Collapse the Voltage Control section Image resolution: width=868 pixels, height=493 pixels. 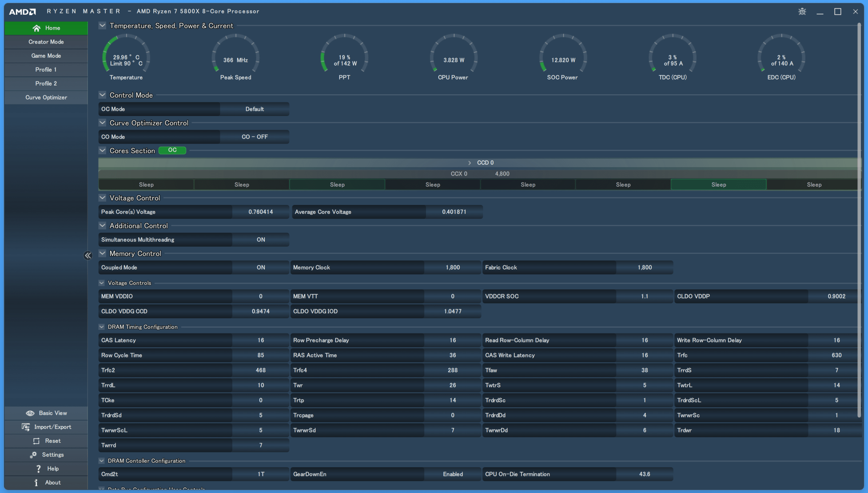103,198
